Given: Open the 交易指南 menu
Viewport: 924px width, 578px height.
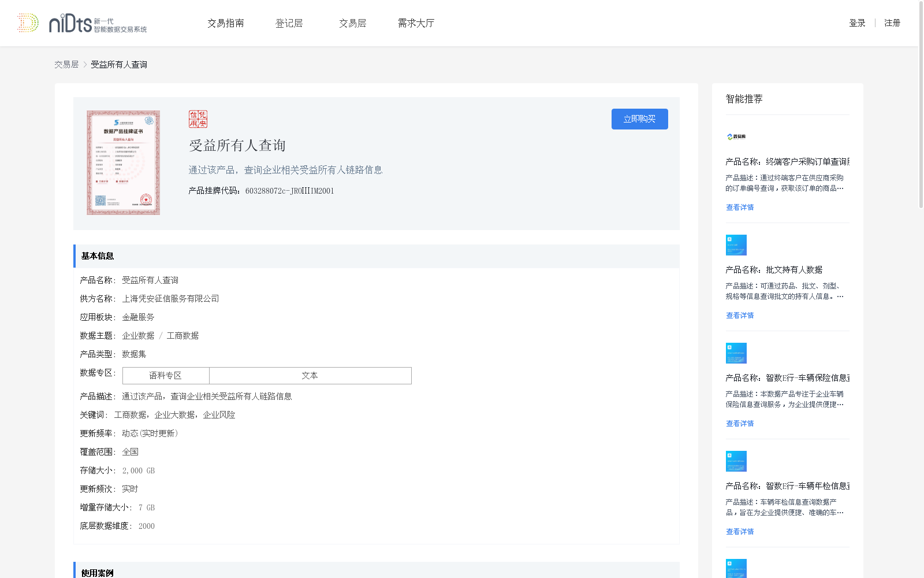Looking at the screenshot, I should coord(226,23).
